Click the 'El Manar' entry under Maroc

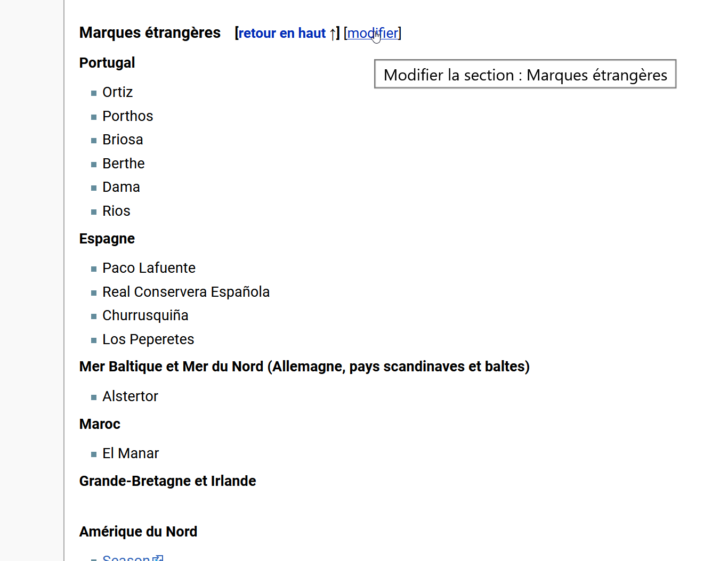(x=131, y=453)
